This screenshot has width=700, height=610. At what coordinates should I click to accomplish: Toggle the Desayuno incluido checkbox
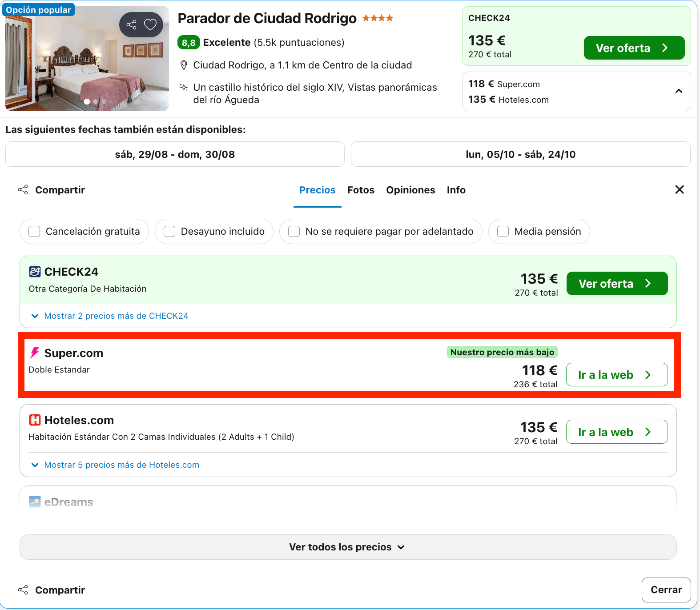tap(169, 232)
